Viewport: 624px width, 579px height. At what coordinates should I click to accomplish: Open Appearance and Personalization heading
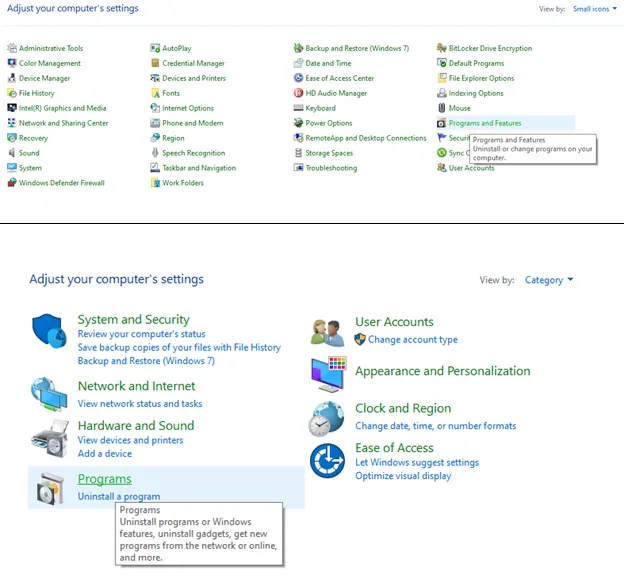443,371
